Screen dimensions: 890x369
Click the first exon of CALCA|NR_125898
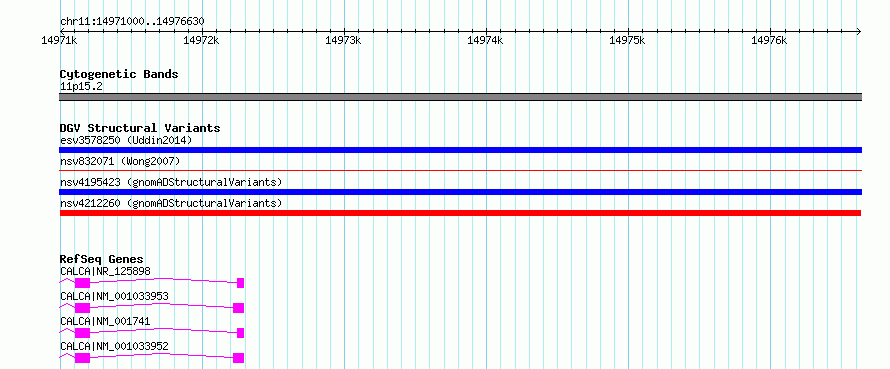[82, 283]
